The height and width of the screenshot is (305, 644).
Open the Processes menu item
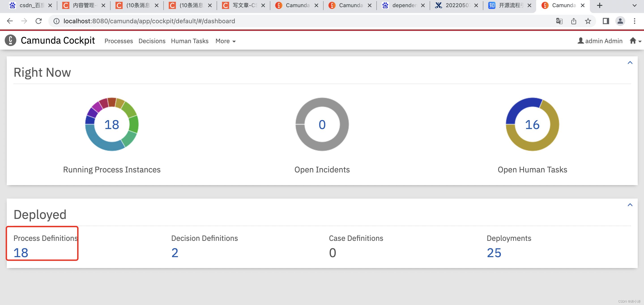(119, 41)
